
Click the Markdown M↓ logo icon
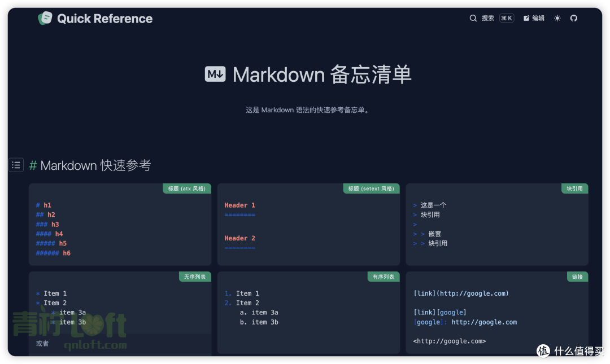point(215,74)
